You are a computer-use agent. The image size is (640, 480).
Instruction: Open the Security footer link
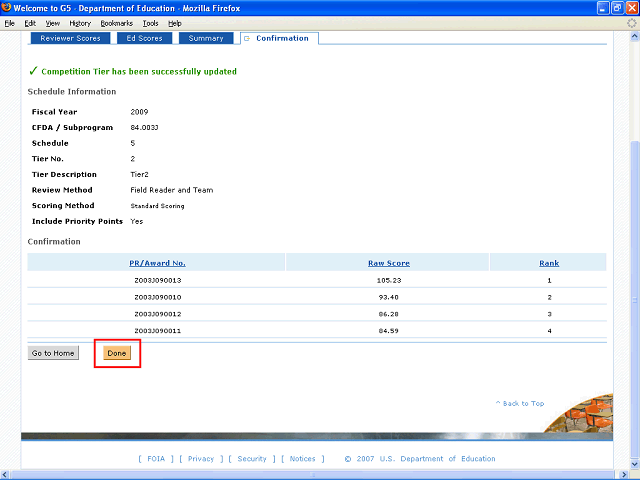pos(252,459)
